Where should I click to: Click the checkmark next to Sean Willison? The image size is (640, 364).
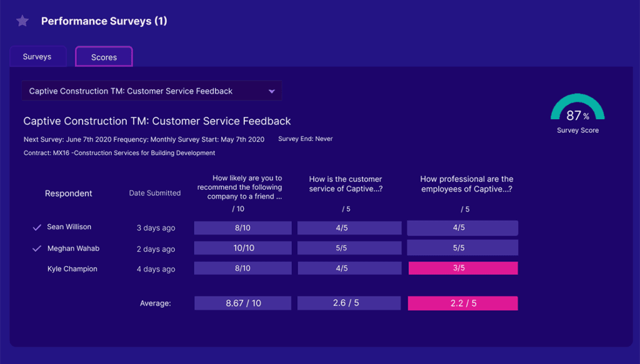tap(37, 228)
